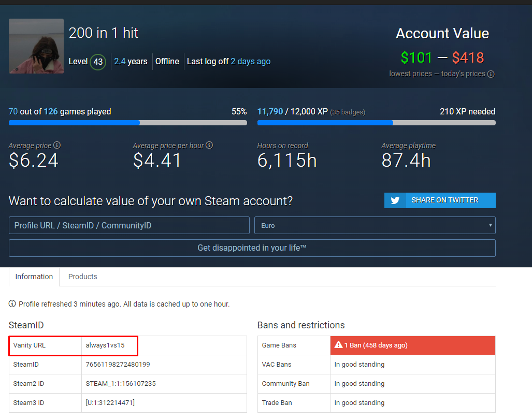Open the Euro currency dropdown

375,225
